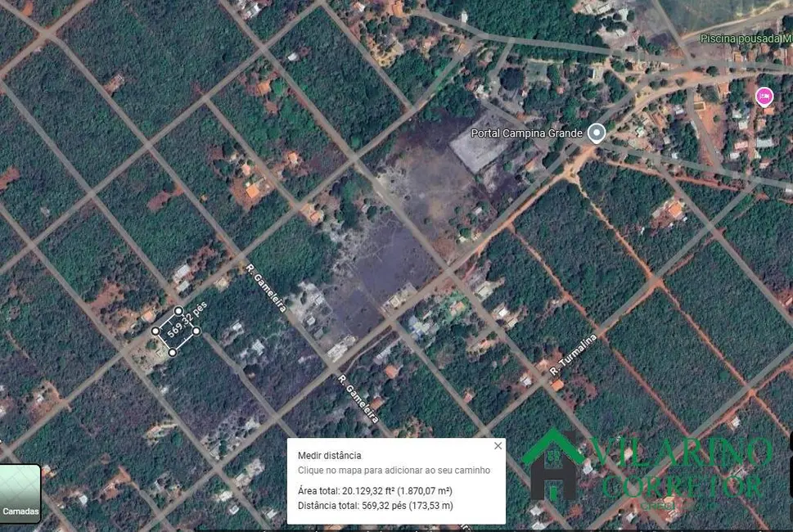The height and width of the screenshot is (532, 793).
Task: Click the Área total measurement line
Action: coord(375,491)
